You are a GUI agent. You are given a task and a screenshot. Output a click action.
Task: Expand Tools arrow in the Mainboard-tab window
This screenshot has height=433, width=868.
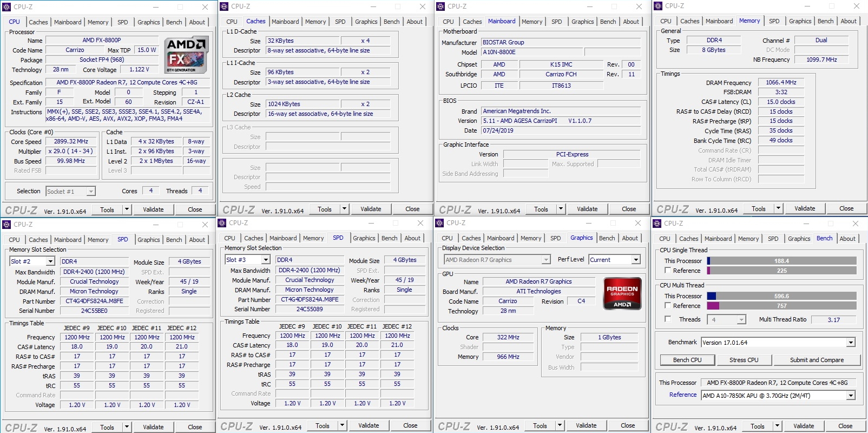click(561, 209)
